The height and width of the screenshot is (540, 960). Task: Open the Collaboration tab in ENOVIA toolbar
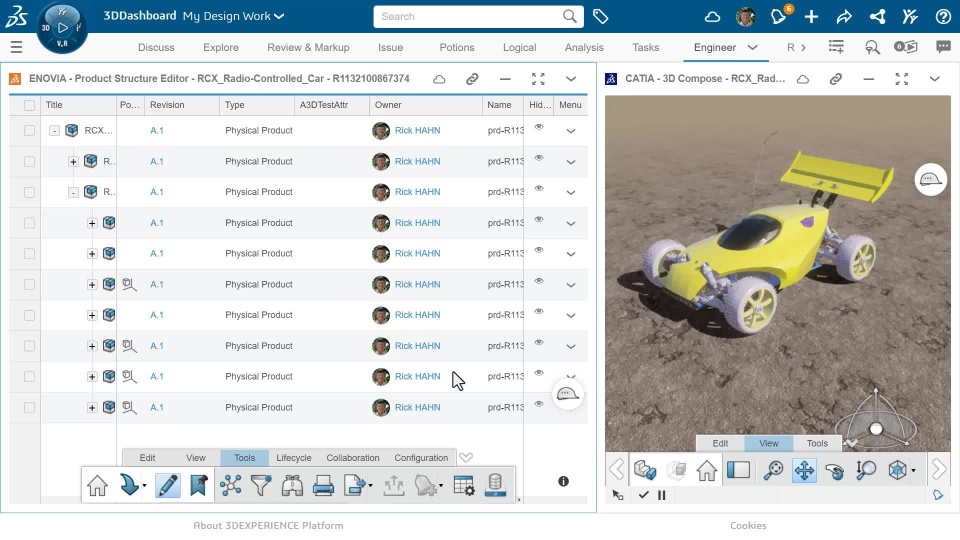(x=353, y=458)
